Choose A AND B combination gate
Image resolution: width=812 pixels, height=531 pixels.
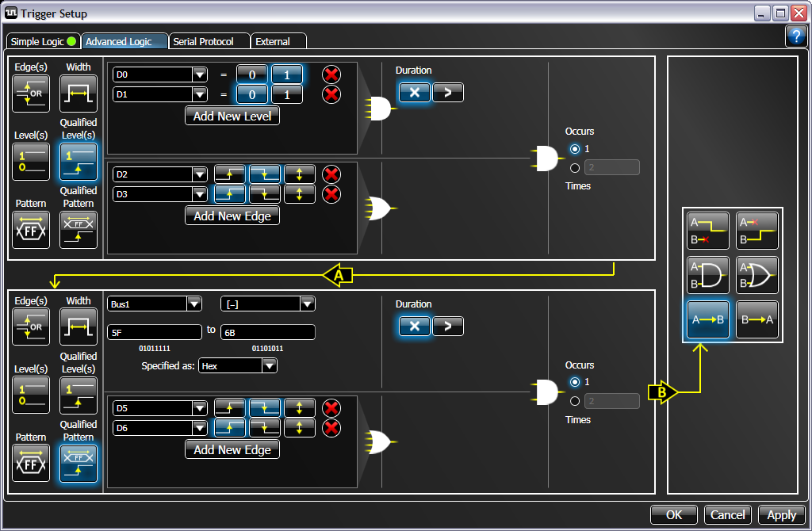708,275
